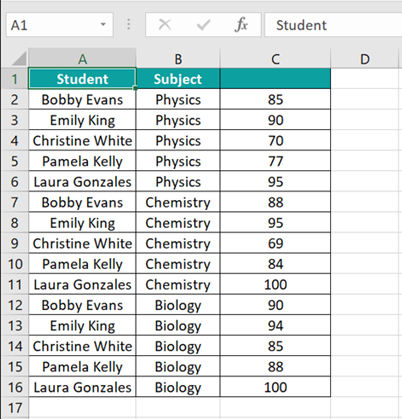This screenshot has height=419, width=402.
Task: Click Chemistry cell in row 9
Action: point(178,243)
